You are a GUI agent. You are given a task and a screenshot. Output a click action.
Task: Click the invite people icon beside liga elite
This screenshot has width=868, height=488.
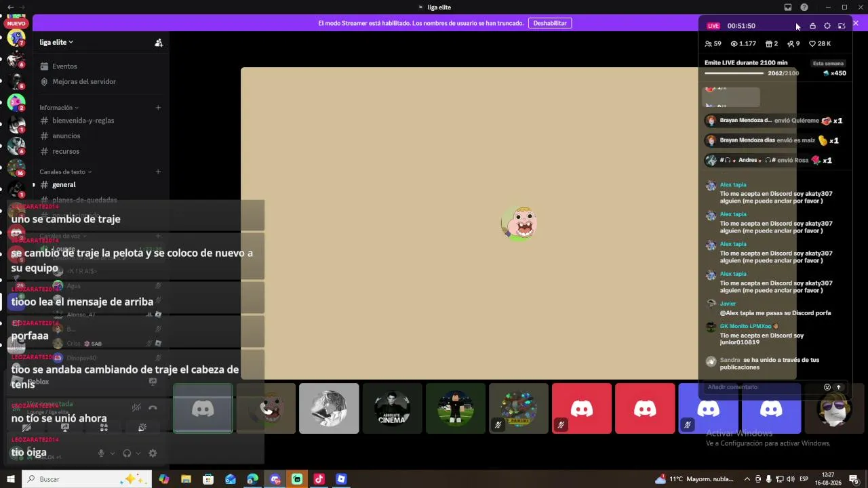159,42
